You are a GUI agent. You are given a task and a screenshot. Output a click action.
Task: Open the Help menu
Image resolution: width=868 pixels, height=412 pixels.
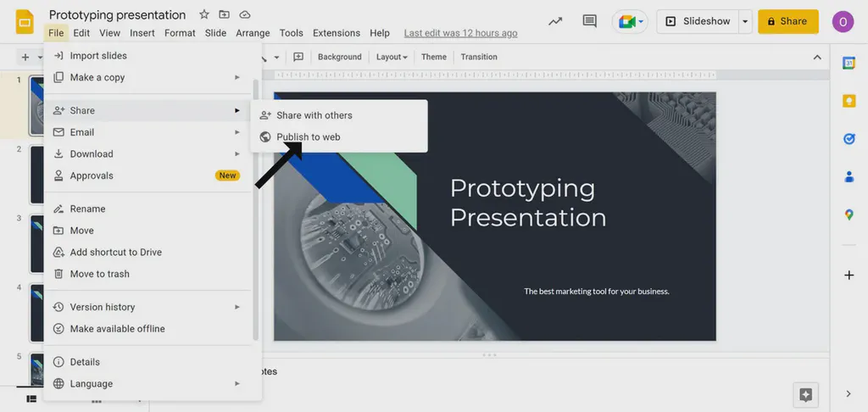coord(380,33)
